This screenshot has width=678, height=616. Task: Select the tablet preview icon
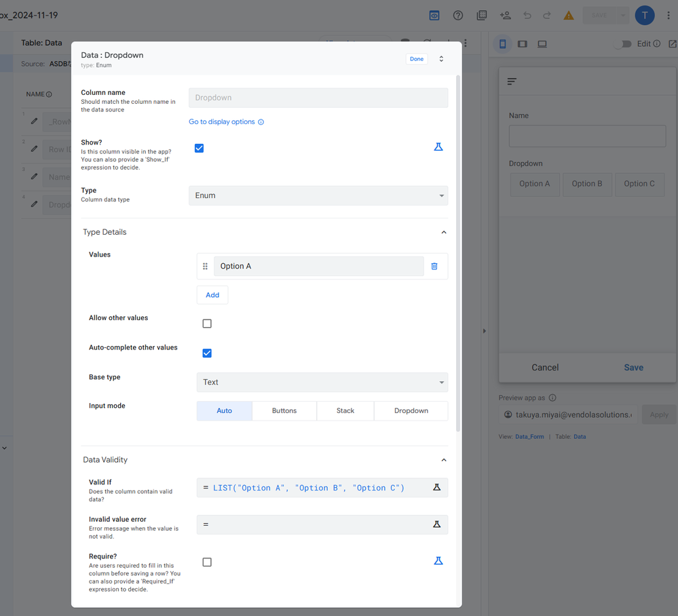pos(523,43)
